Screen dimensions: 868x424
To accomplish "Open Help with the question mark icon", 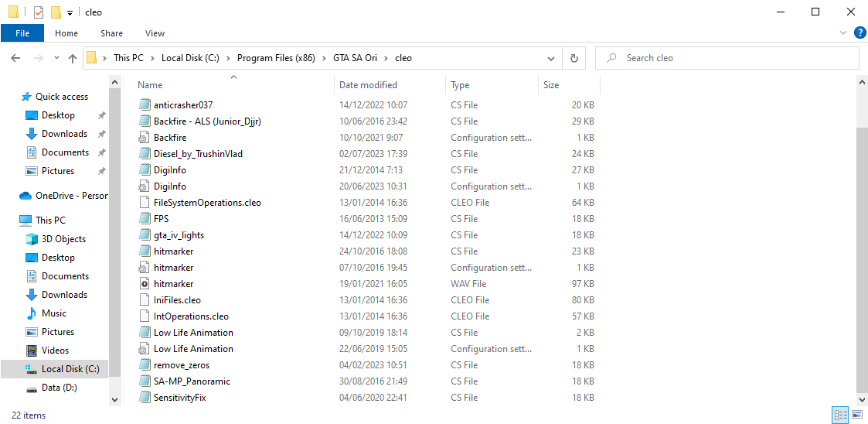I will [x=859, y=32].
